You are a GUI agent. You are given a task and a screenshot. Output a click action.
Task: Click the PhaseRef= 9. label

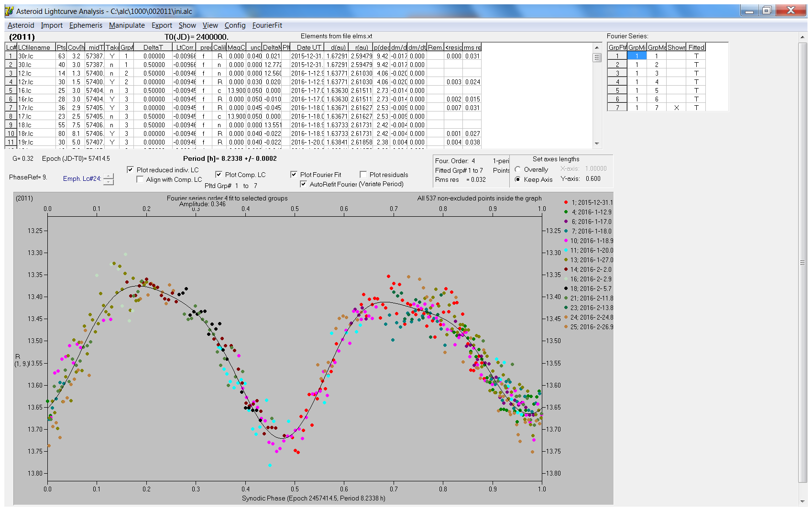point(28,177)
